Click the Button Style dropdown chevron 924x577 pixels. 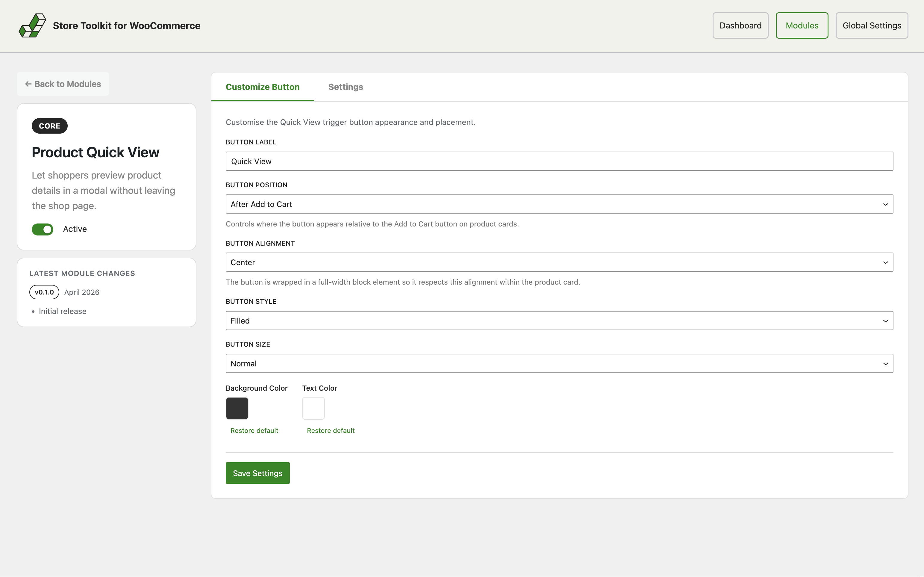pyautogui.click(x=885, y=321)
